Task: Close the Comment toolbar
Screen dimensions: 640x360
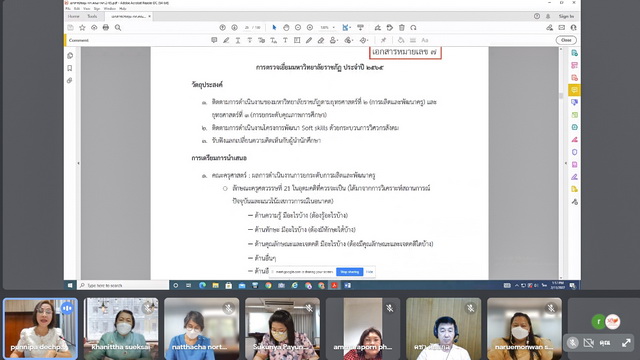Action: point(566,40)
